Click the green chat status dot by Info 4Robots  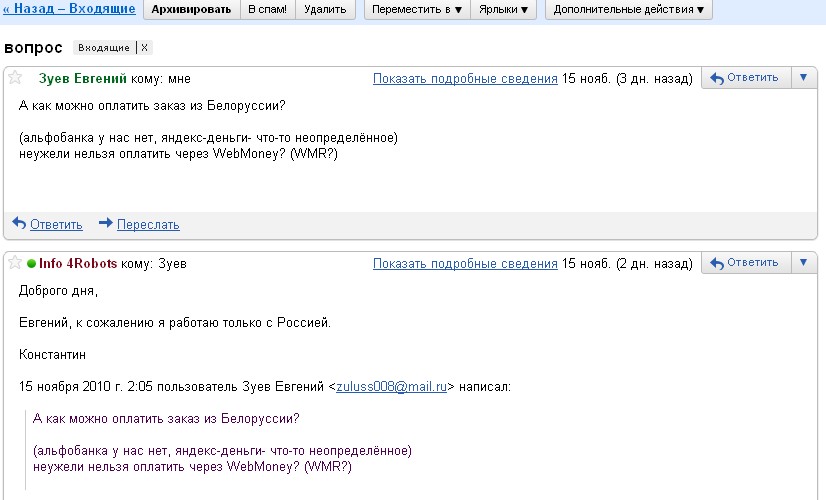(32, 264)
